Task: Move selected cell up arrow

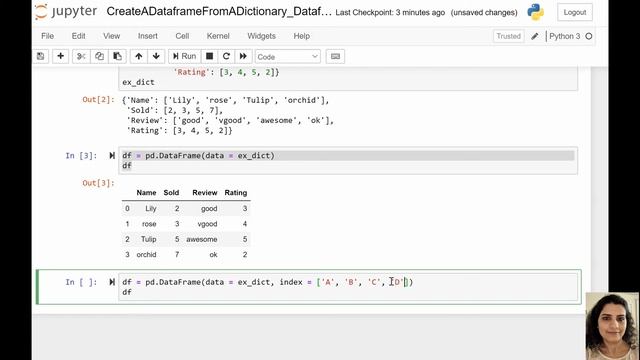Action: pos(139,56)
